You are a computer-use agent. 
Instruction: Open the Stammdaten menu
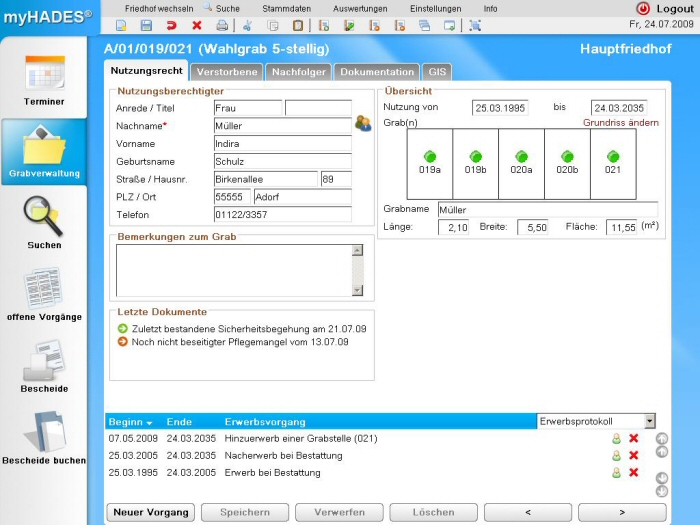[287, 8]
